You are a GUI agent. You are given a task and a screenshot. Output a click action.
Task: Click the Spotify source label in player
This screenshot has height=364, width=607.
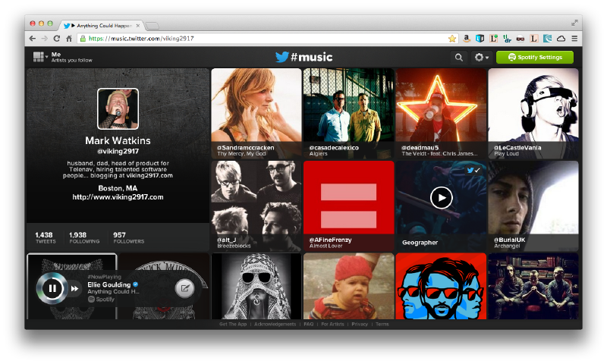[101, 299]
